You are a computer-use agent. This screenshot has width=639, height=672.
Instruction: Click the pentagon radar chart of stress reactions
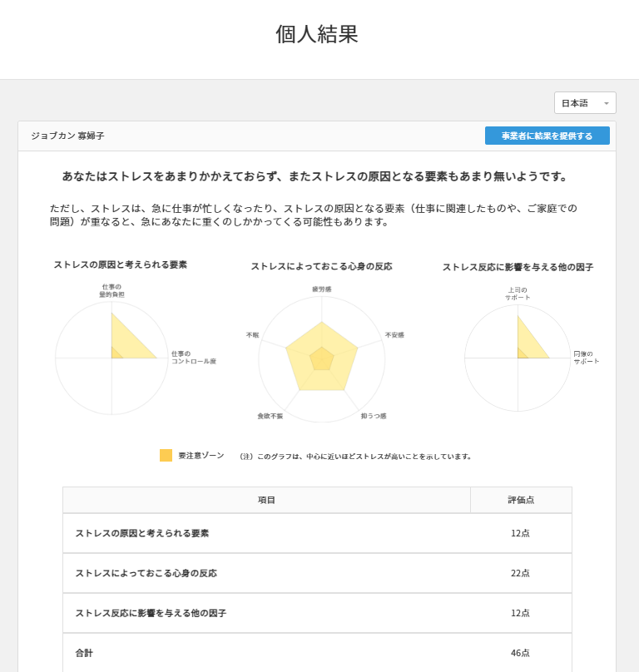322,358
